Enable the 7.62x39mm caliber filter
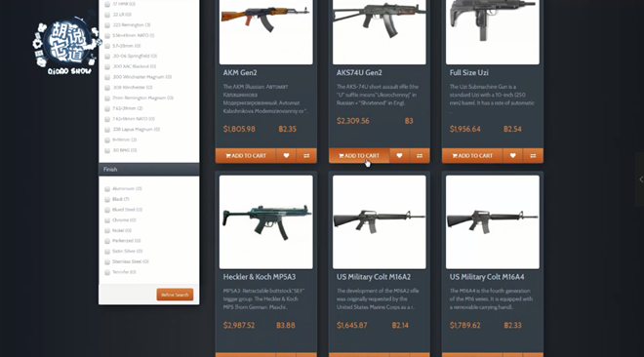Screen dimensions: 644x357 click(x=107, y=108)
